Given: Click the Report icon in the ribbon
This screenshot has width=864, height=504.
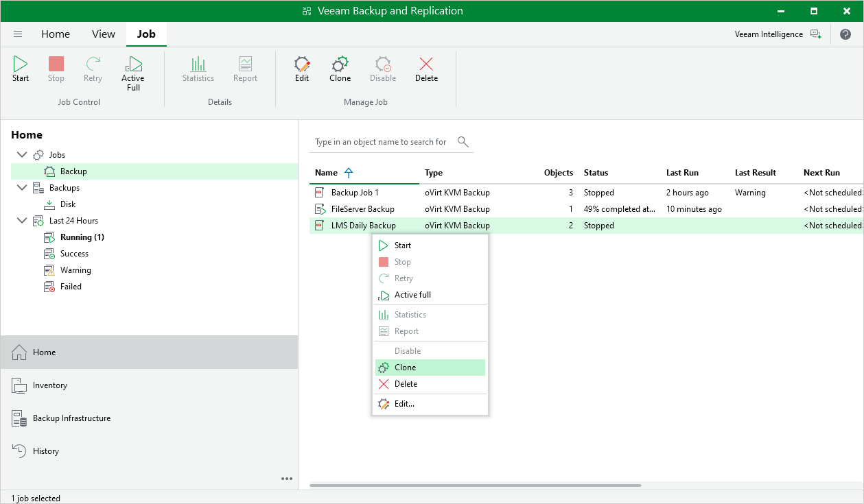Looking at the screenshot, I should click(245, 69).
